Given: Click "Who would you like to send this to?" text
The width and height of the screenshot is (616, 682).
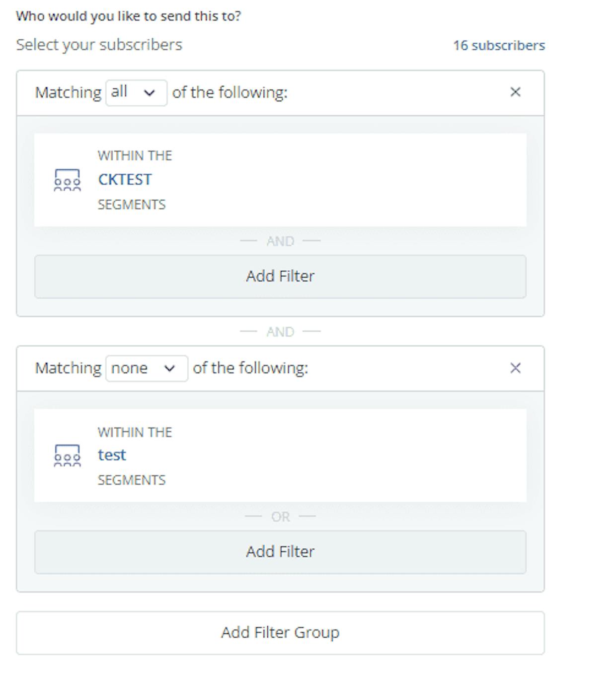Looking at the screenshot, I should click(x=128, y=16).
